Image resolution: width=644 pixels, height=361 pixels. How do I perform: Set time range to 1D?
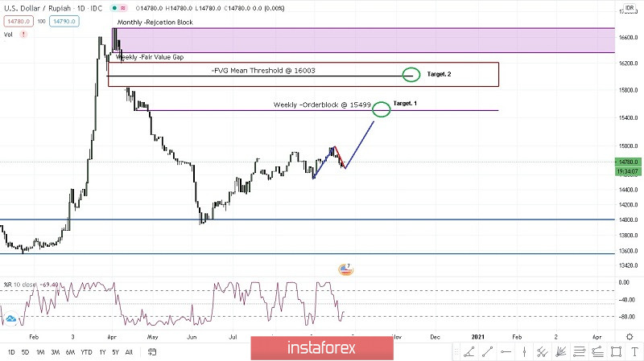pos(11,352)
